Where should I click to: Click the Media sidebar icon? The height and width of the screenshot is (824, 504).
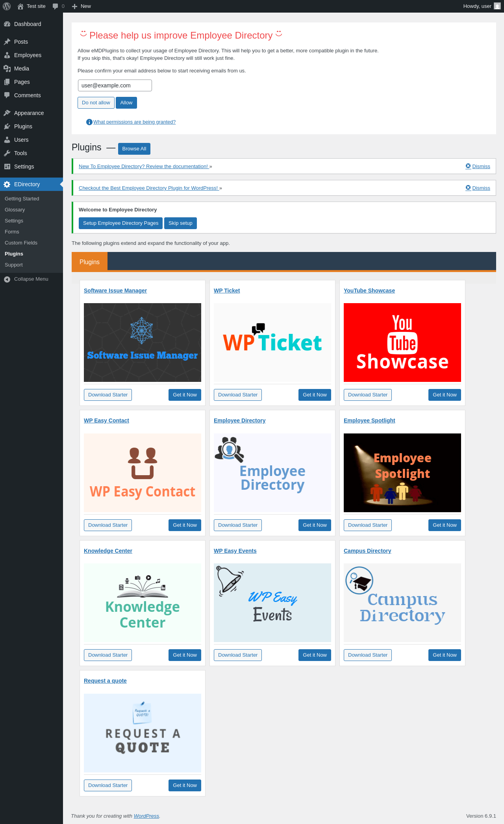tap(7, 69)
